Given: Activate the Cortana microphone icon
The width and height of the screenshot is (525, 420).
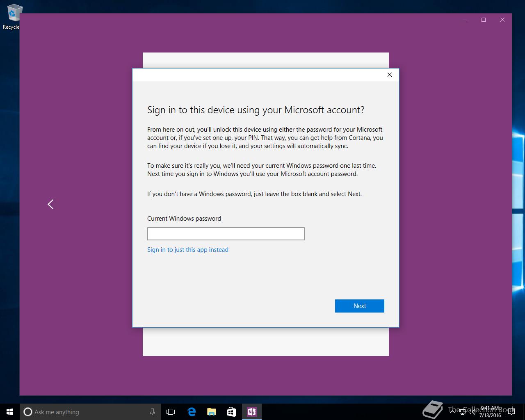Looking at the screenshot, I should (x=152, y=412).
